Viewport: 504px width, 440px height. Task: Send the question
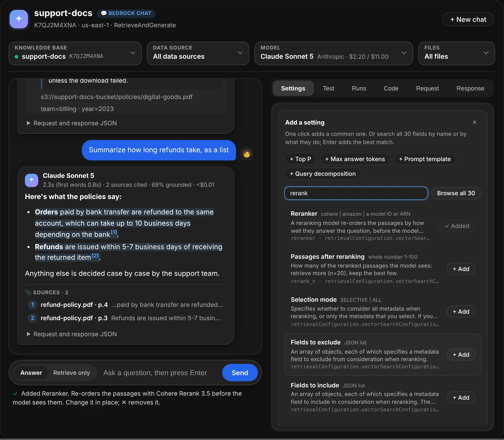point(240,373)
